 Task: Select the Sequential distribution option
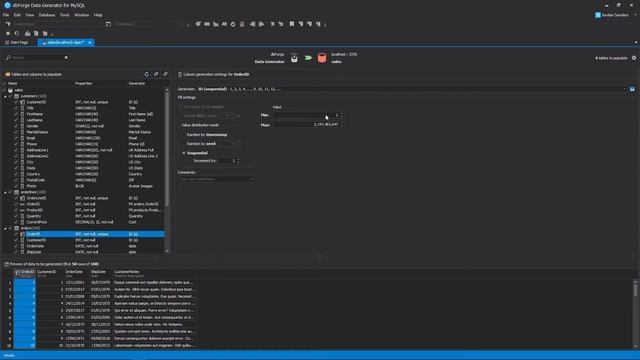tap(197, 153)
